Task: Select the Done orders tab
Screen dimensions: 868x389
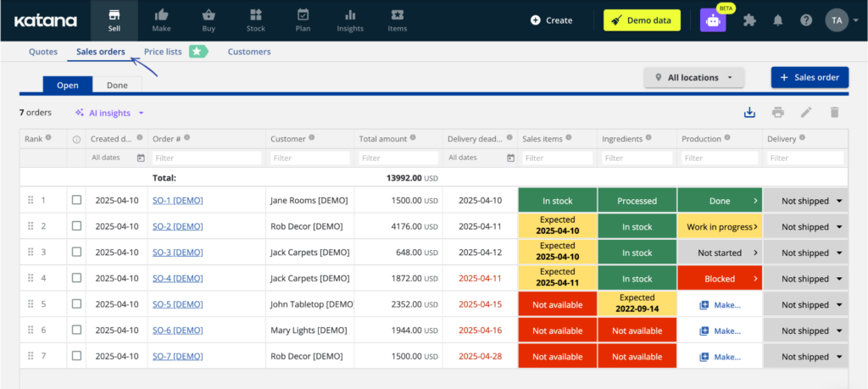Action: 117,86
